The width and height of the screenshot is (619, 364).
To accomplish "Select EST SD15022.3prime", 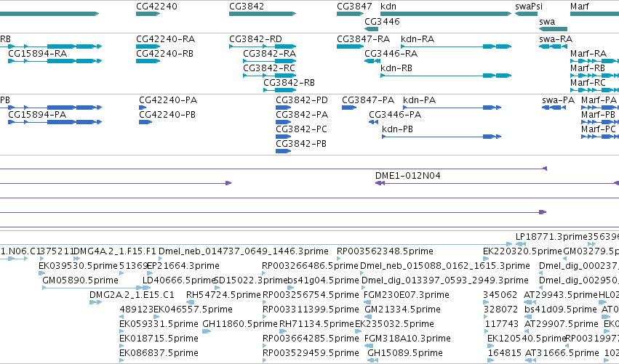I will (x=250, y=280).
